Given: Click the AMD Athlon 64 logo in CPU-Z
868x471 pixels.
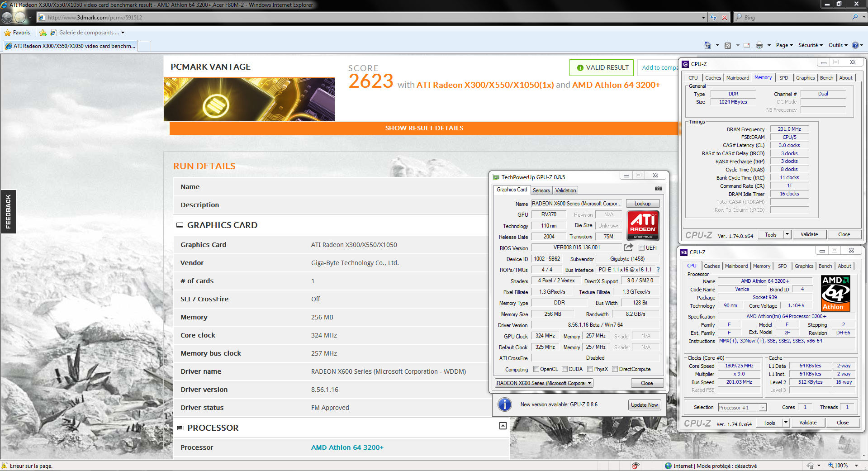Looking at the screenshot, I should click(x=835, y=293).
